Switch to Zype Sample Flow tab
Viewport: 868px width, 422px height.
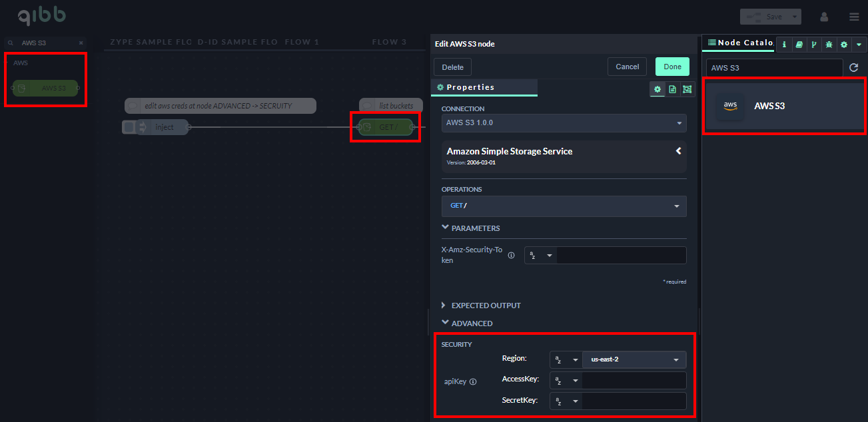(x=151, y=42)
